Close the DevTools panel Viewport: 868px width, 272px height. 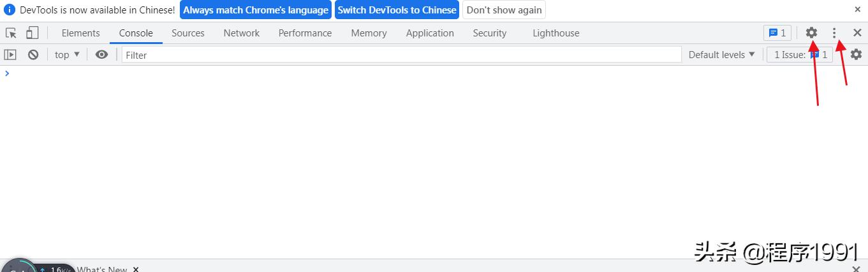(x=857, y=33)
